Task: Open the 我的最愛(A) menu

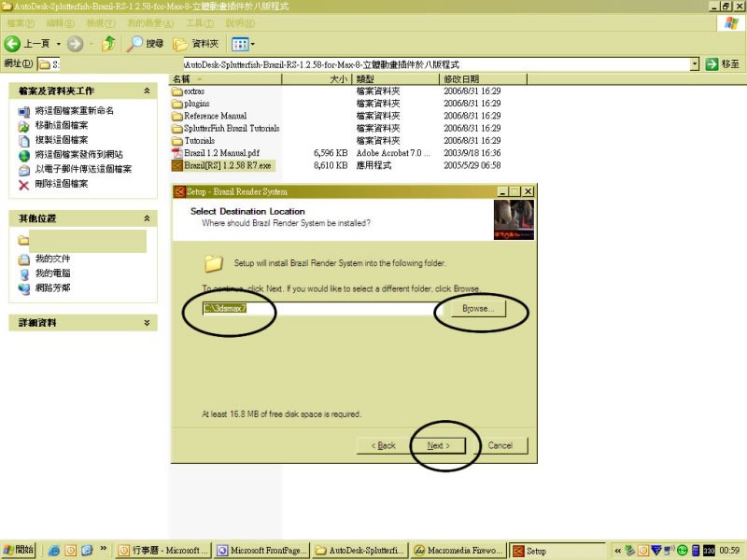Action: click(150, 22)
